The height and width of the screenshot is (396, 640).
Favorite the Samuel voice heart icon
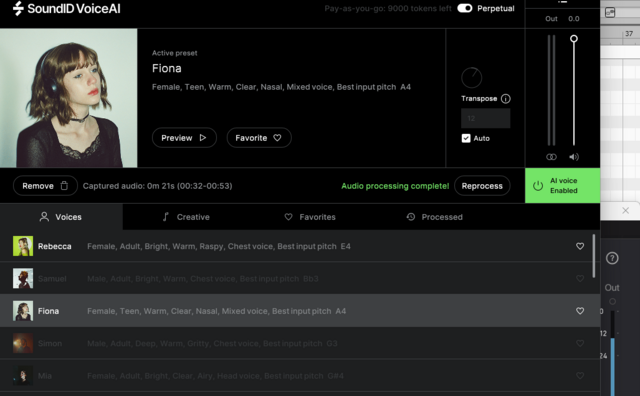pos(580,278)
